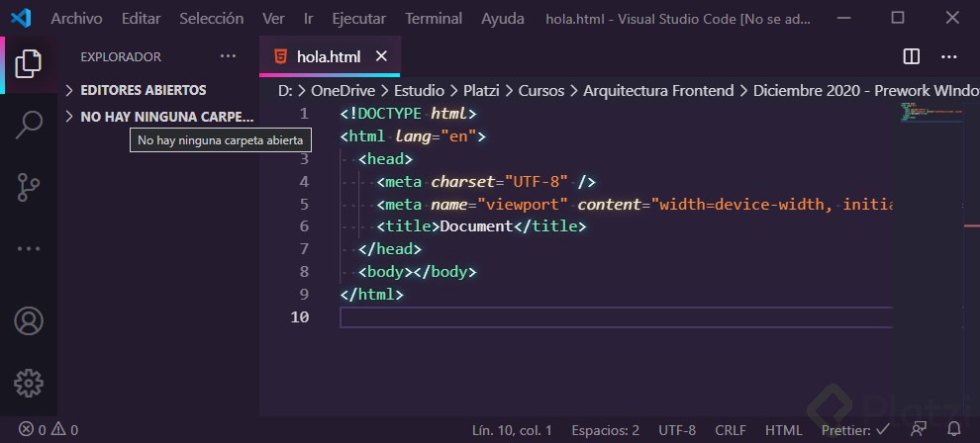Show additional views in activity bar
The height and width of the screenshot is (443, 980).
tap(29, 249)
